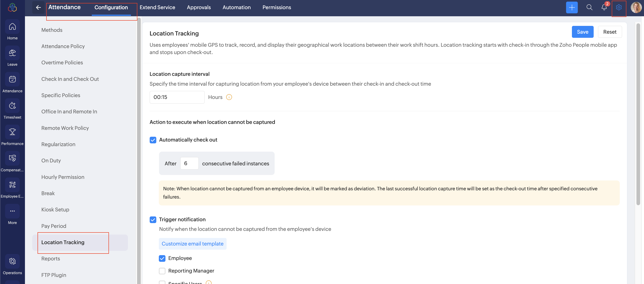
Task: Open Customize email template link
Action: pyautogui.click(x=192, y=244)
